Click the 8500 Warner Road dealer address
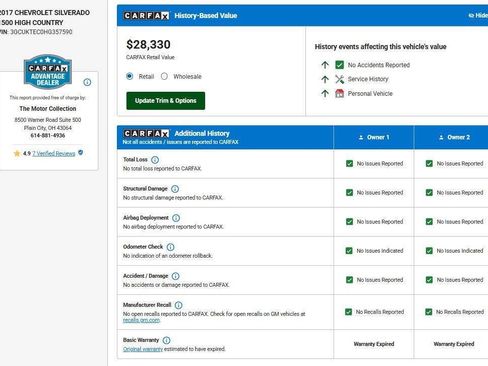Viewport: 488px width, 366px height. [x=48, y=124]
